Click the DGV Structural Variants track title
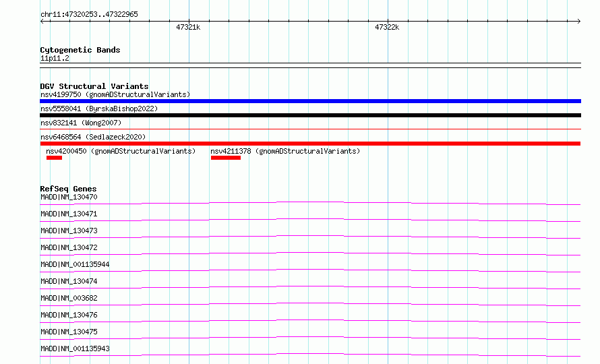The height and width of the screenshot is (364, 600). (x=94, y=86)
